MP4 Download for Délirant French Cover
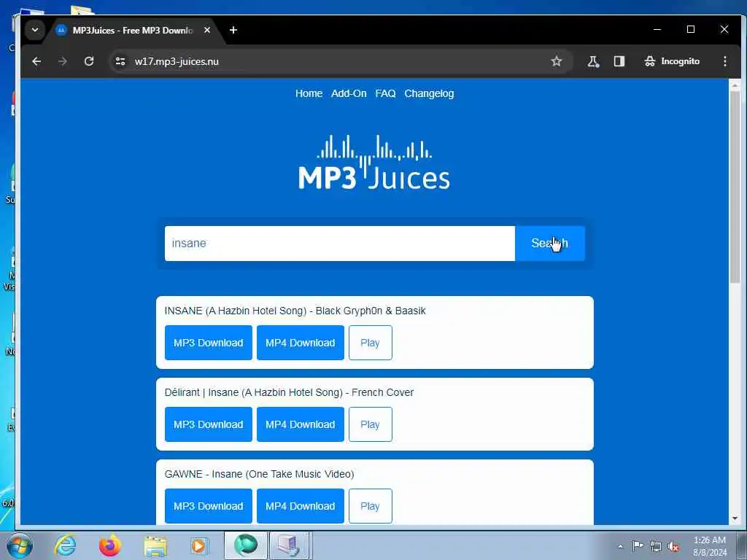This screenshot has width=747, height=560. [x=300, y=424]
